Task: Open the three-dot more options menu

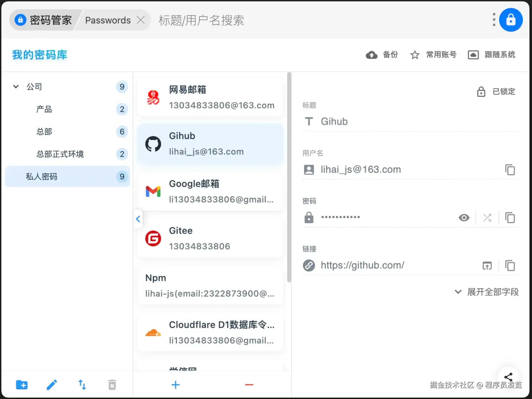Action: click(x=494, y=20)
